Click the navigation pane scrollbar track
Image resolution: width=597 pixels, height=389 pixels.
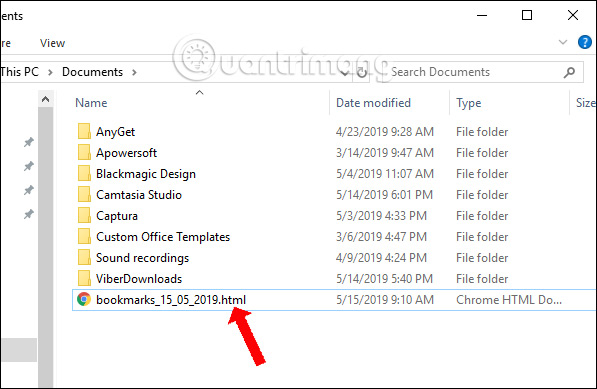point(45,247)
